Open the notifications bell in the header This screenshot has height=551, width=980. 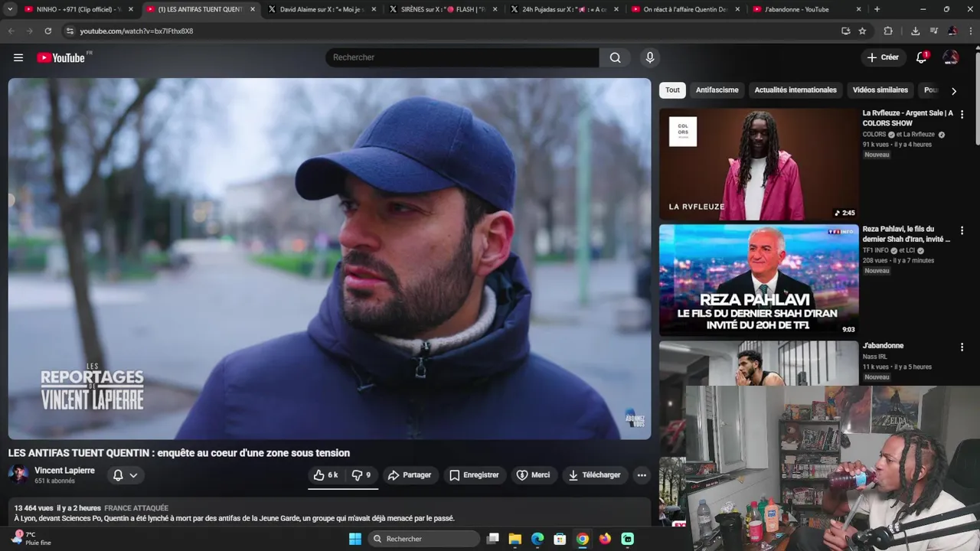[922, 57]
